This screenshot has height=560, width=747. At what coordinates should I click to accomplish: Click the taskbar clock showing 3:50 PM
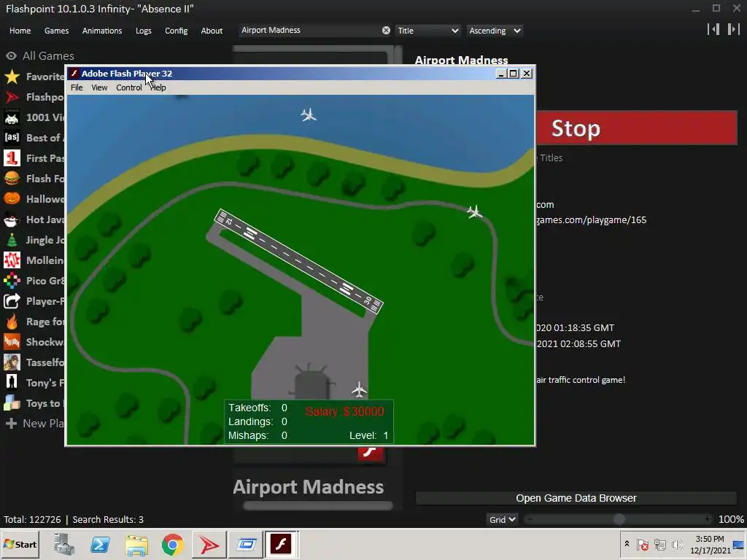(x=710, y=544)
